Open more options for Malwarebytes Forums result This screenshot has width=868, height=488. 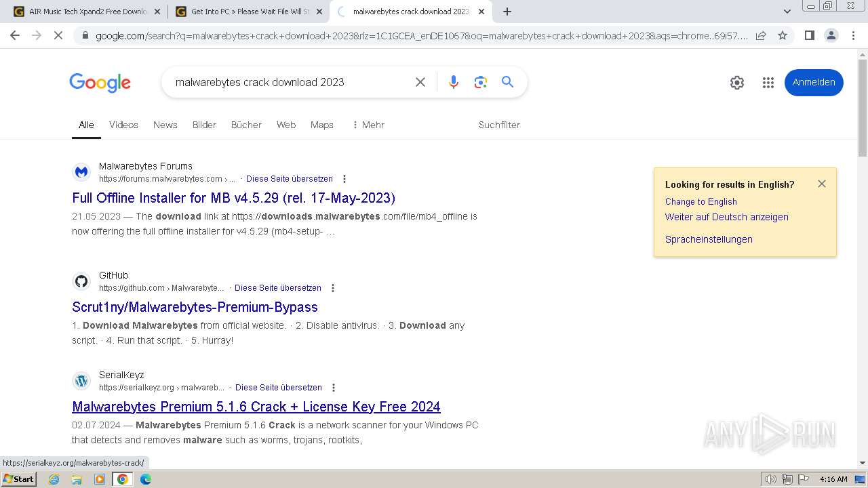tap(344, 179)
